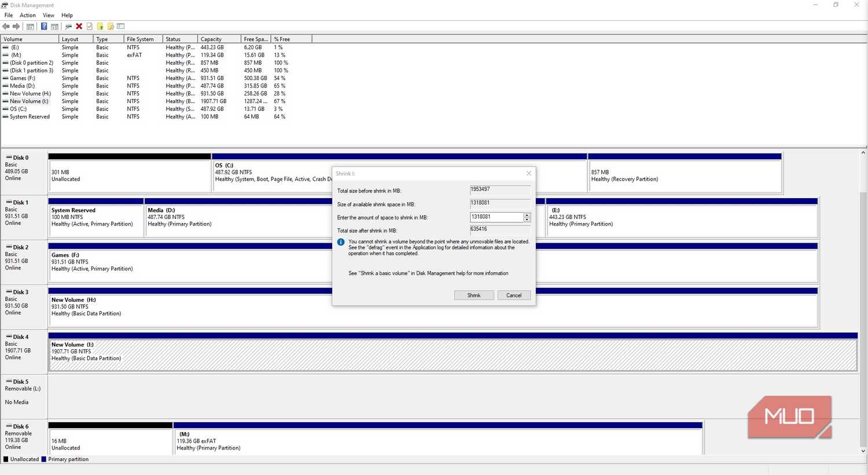868x475 pixels.
Task: Sort by the File System column header
Action: click(143, 39)
